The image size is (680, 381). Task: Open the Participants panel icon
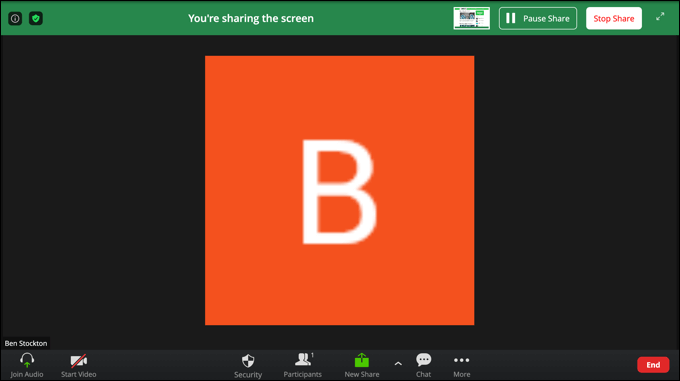tap(304, 359)
